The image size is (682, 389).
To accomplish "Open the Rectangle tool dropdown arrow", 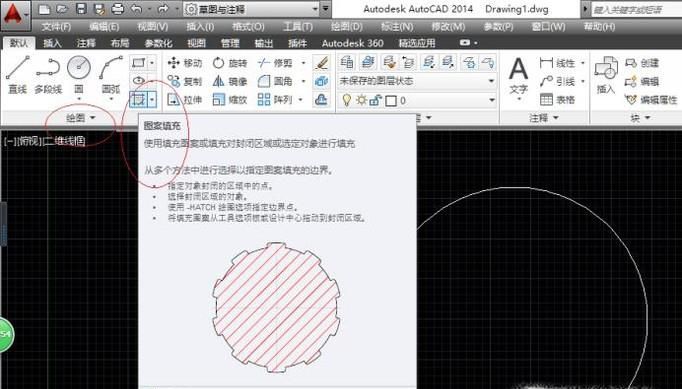I will tap(152, 63).
